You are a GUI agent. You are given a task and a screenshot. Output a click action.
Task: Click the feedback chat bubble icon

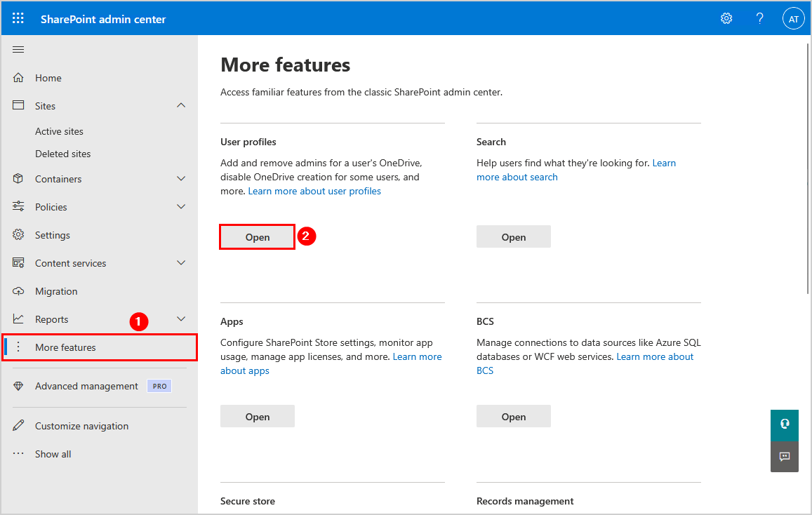[x=784, y=457]
